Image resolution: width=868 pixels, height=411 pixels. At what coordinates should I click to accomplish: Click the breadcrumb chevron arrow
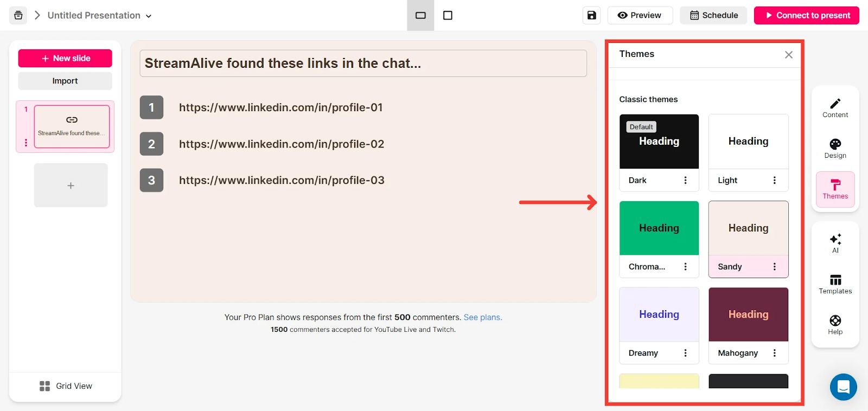[37, 15]
